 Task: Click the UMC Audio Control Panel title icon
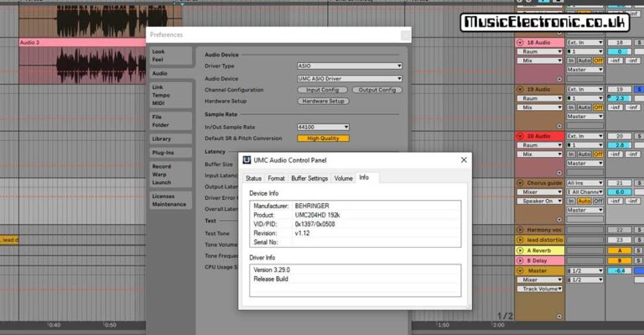pos(247,160)
